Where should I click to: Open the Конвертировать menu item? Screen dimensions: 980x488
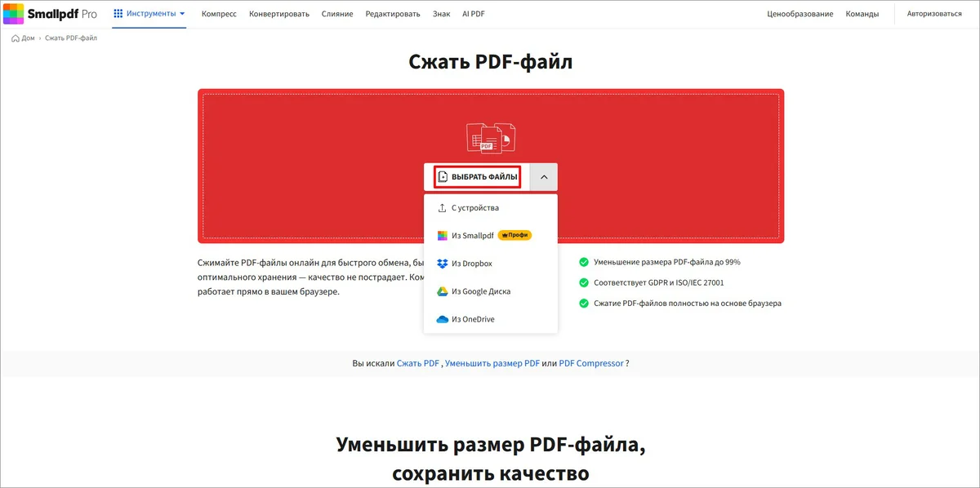click(279, 14)
